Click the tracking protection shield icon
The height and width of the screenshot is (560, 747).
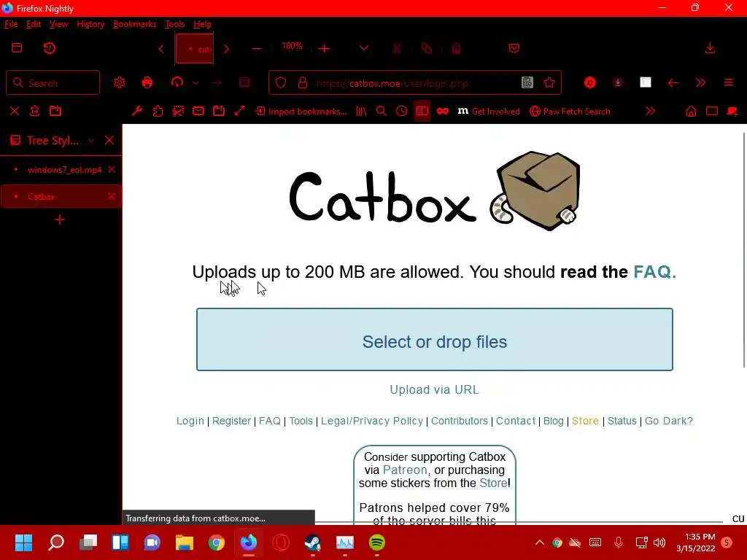click(281, 83)
